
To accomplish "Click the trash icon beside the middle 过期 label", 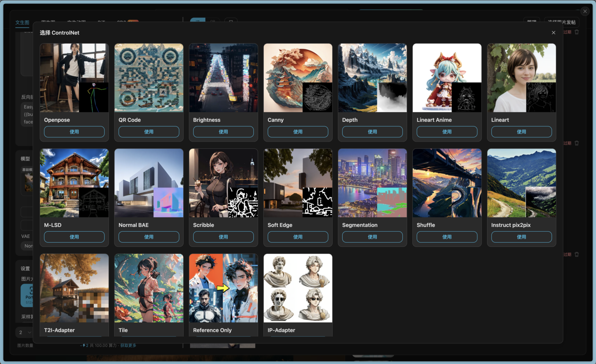I will coord(577,143).
